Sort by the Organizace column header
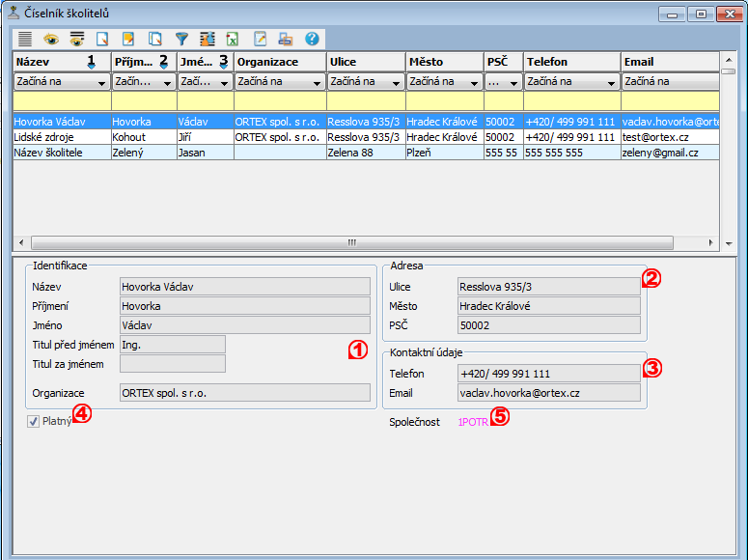The image size is (748, 560). [280, 62]
